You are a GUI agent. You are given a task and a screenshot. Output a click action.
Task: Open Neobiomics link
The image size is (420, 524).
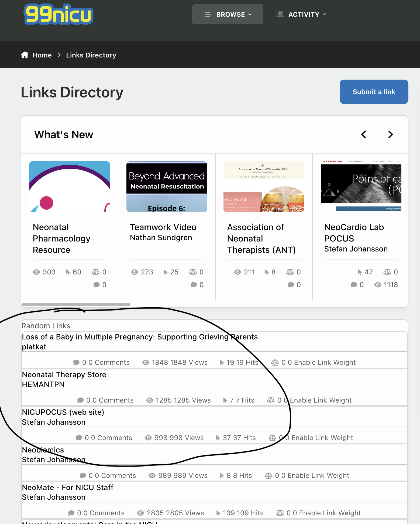(43, 450)
